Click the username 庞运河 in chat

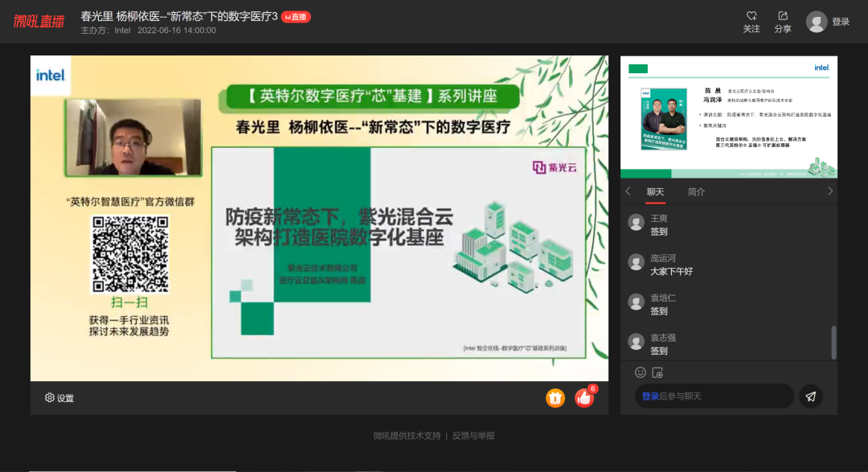663,258
